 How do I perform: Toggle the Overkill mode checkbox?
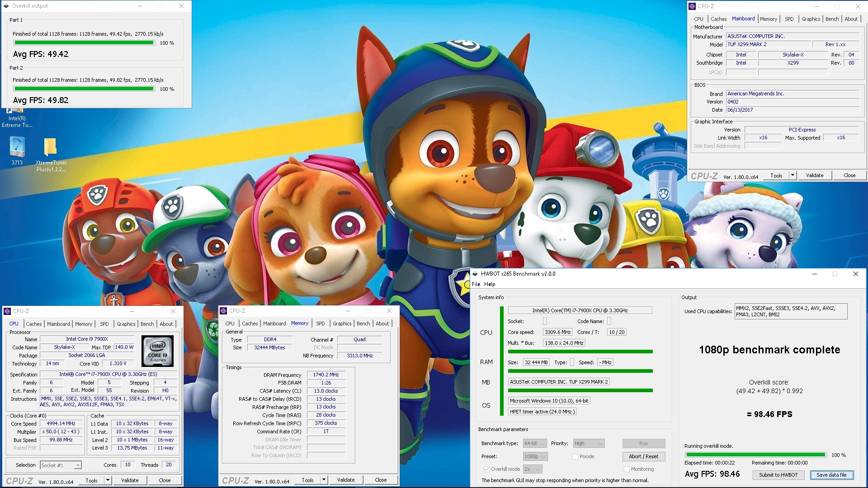point(486,469)
